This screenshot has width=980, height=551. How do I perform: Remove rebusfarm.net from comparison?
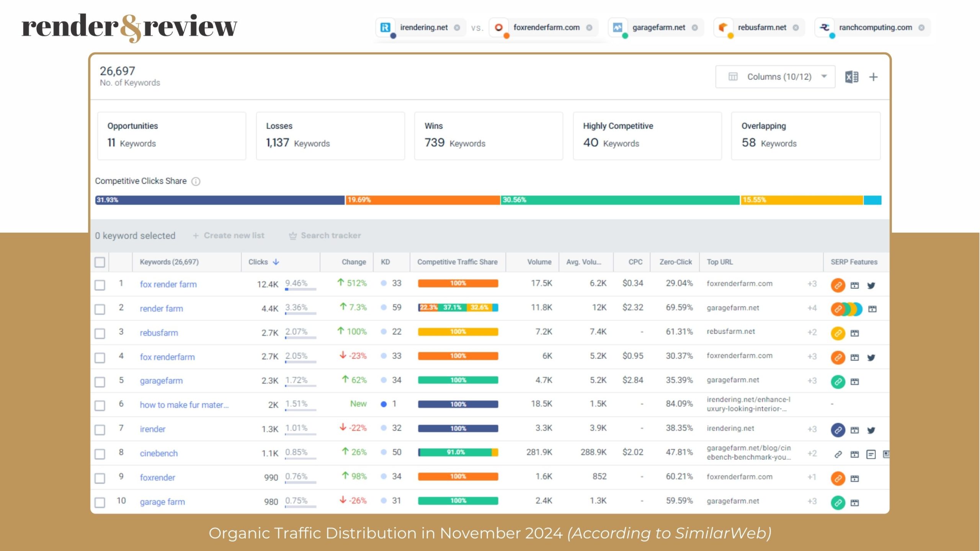795,28
